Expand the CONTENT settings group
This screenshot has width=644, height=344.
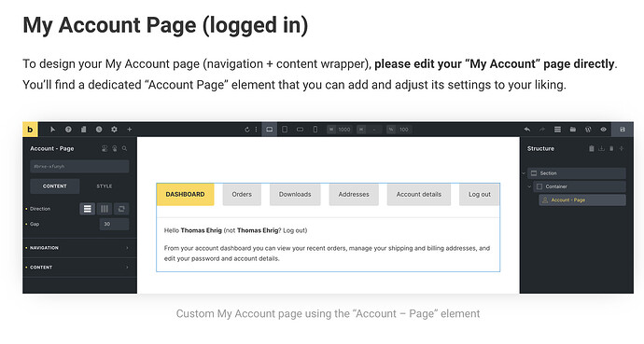[79, 268]
